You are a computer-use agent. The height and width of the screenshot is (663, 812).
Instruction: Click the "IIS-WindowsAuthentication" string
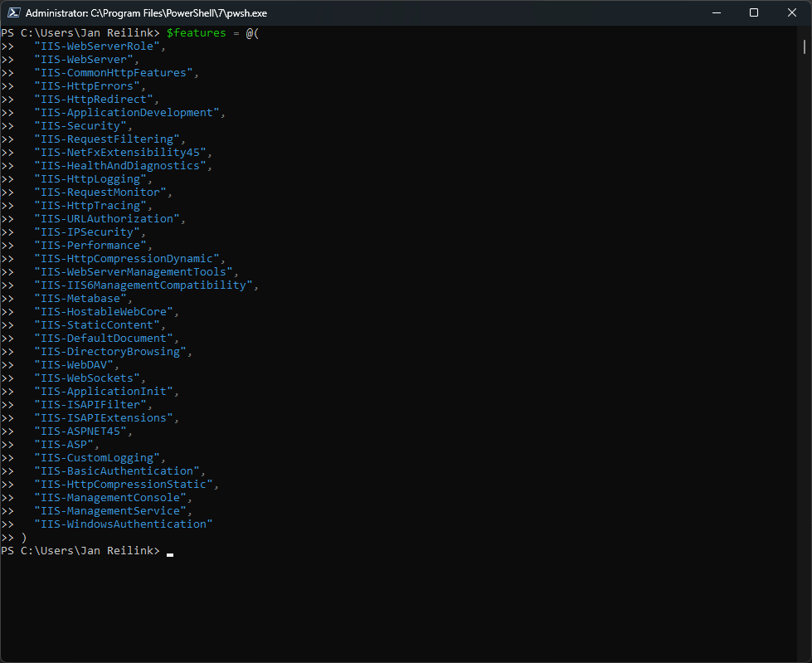(124, 524)
